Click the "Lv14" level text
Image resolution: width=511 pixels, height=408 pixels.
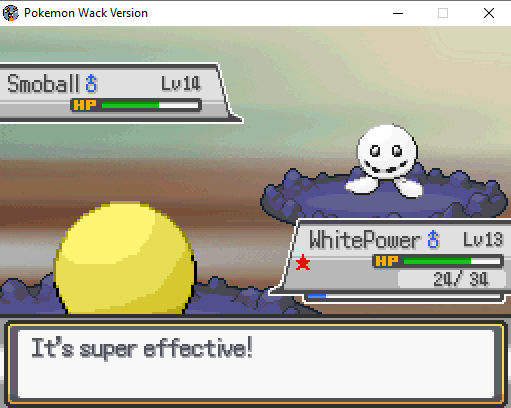point(181,83)
